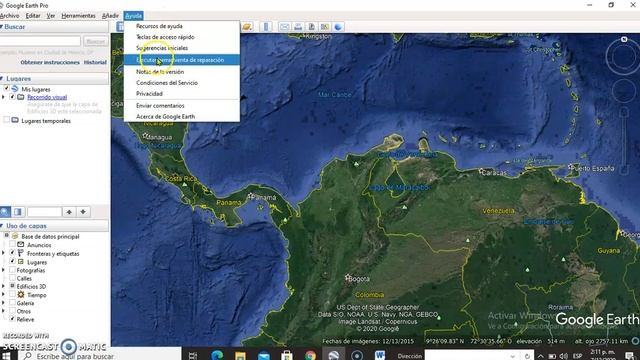640x360 pixels.
Task: Click the sidebar toggle toolbar icon
Action: click(x=120, y=27)
